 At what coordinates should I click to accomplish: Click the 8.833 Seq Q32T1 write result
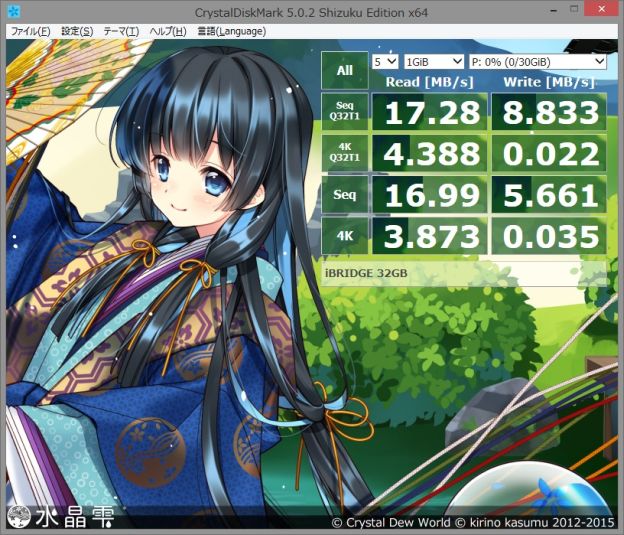click(549, 111)
